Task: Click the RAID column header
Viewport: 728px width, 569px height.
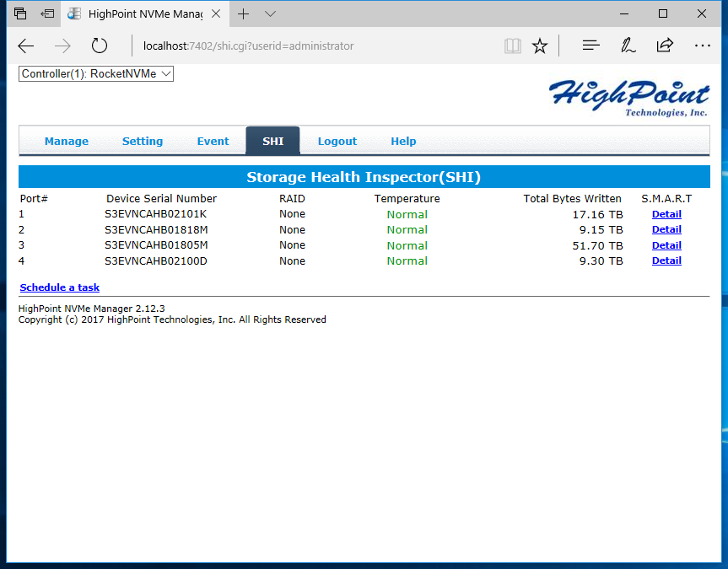Action: (292, 199)
